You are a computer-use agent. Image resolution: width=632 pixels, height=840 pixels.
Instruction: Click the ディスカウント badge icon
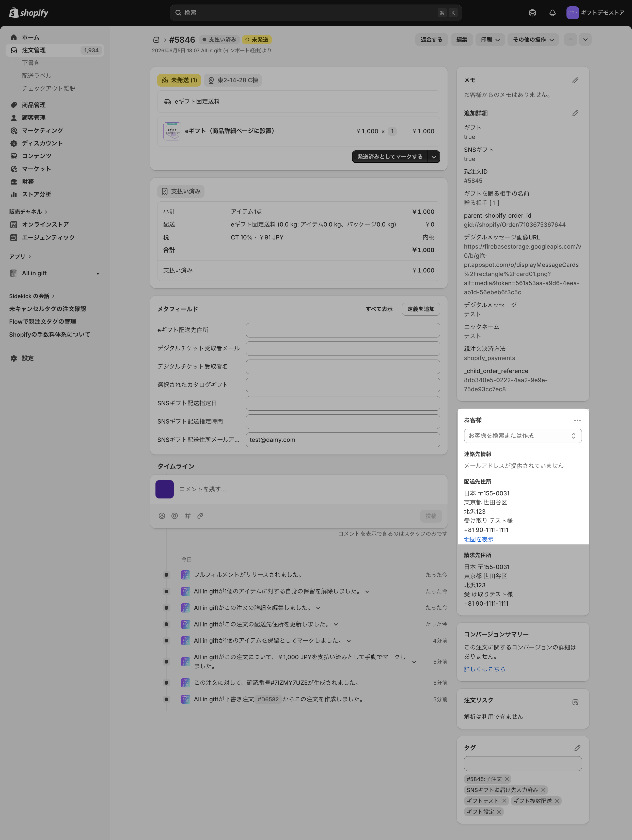click(14, 143)
